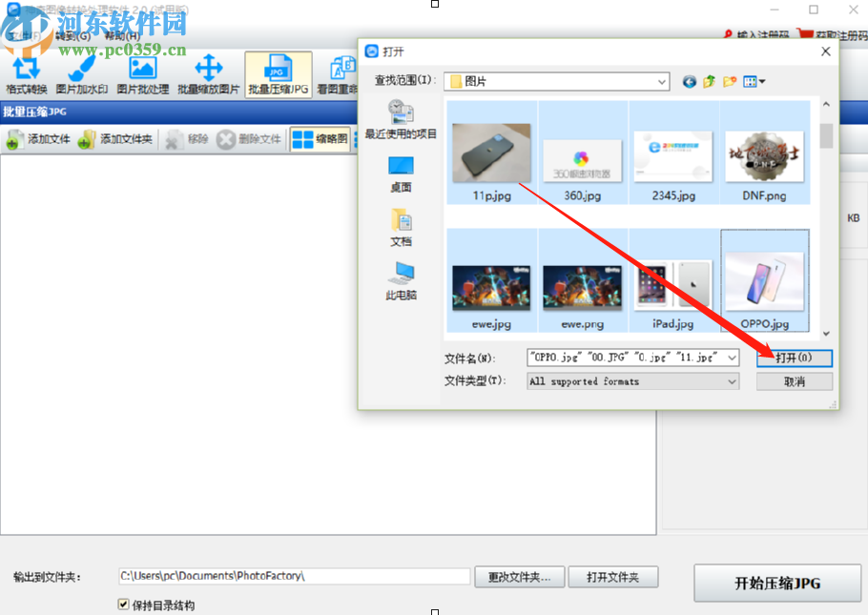Click the 更改文件夹 change folder button

[519, 578]
